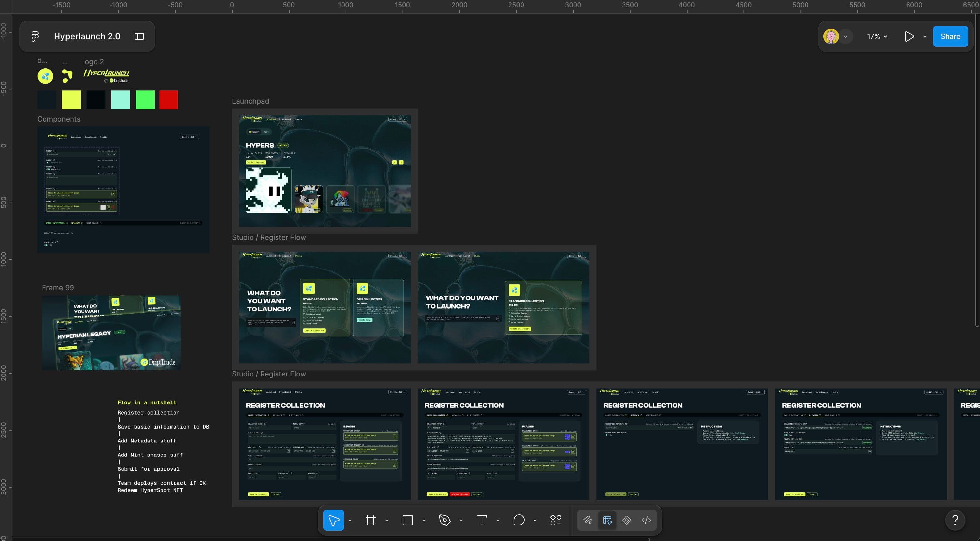Click the "Flow in a nutshell" heading text
This screenshot has width=980, height=541.
click(x=147, y=402)
